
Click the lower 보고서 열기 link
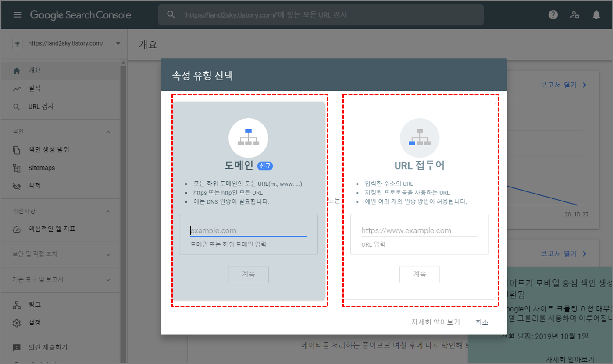click(564, 254)
